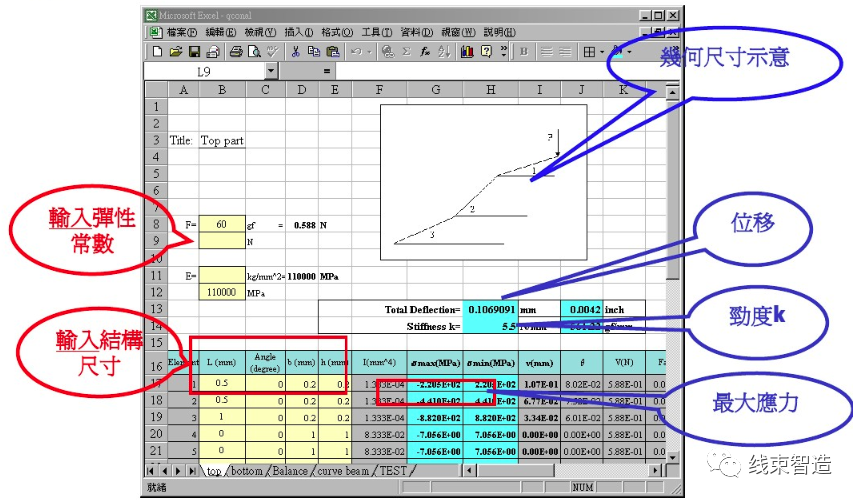
Task: Toggle Bold formatting button
Action: pyautogui.click(x=524, y=52)
